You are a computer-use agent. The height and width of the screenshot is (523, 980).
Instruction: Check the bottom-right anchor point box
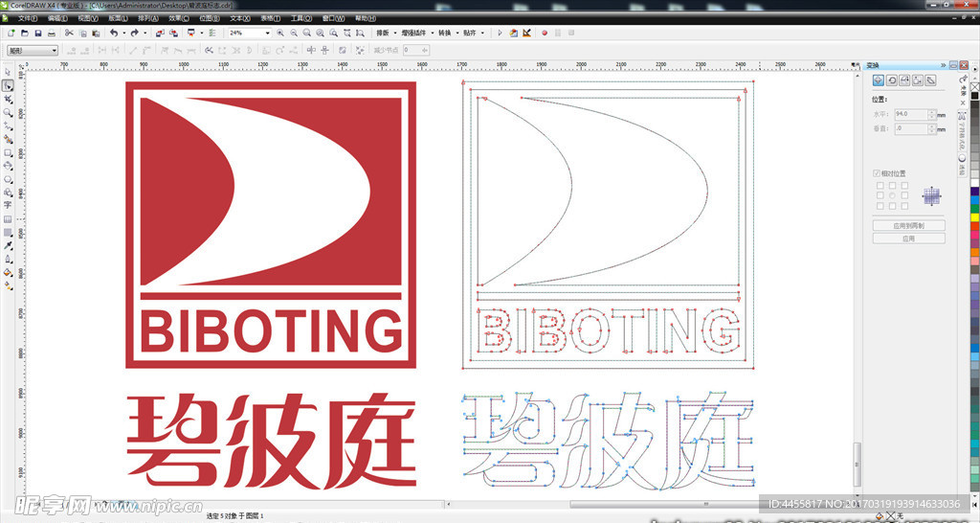[903, 206]
